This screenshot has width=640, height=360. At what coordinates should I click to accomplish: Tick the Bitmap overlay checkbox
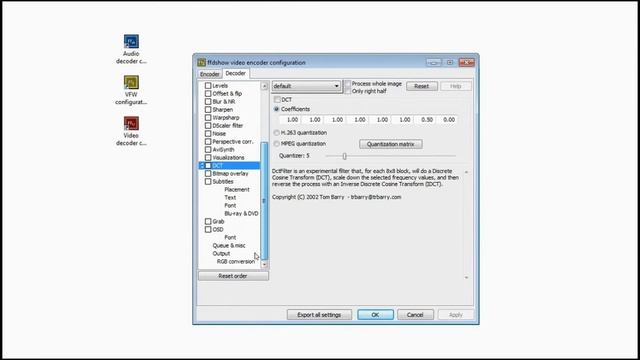click(208, 173)
